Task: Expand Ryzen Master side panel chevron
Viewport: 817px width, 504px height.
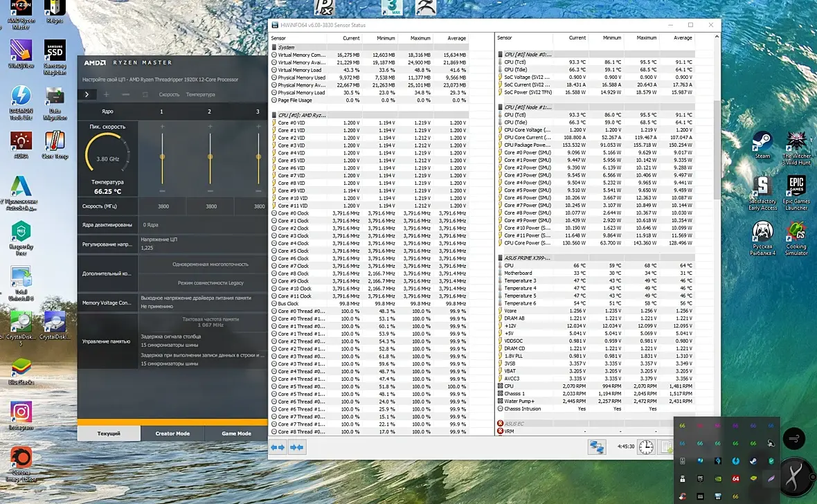Action: coord(87,94)
